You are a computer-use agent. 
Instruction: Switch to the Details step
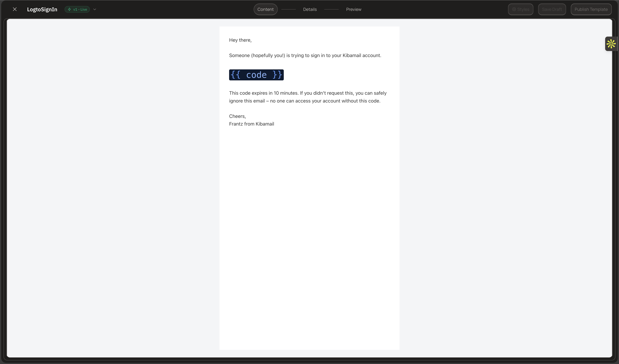click(310, 9)
